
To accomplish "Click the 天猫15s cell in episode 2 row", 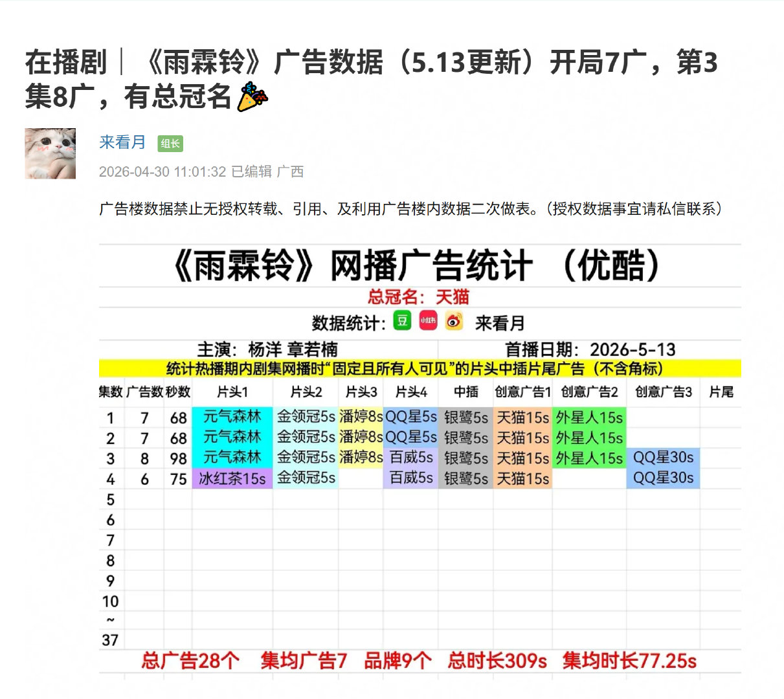I will (523, 438).
